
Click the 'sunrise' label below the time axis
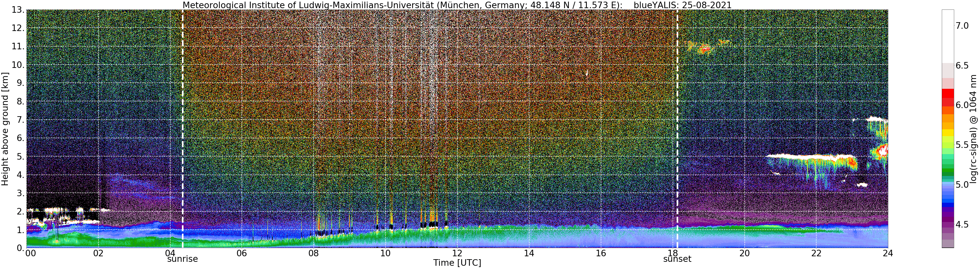(x=183, y=259)
